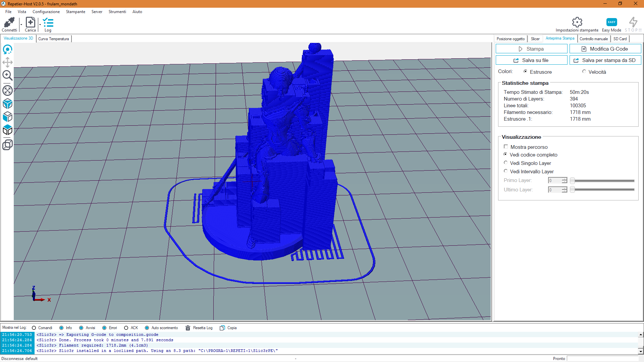Viewport: 644px width, 362px height.
Task: Click the zoom magnifier tool
Action: point(7,76)
